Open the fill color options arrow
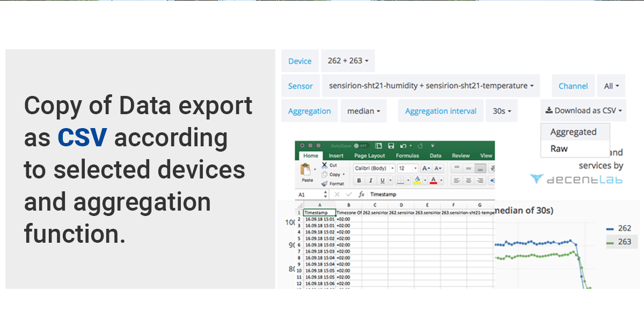Screen dimensions: 644x336 click(x=425, y=181)
